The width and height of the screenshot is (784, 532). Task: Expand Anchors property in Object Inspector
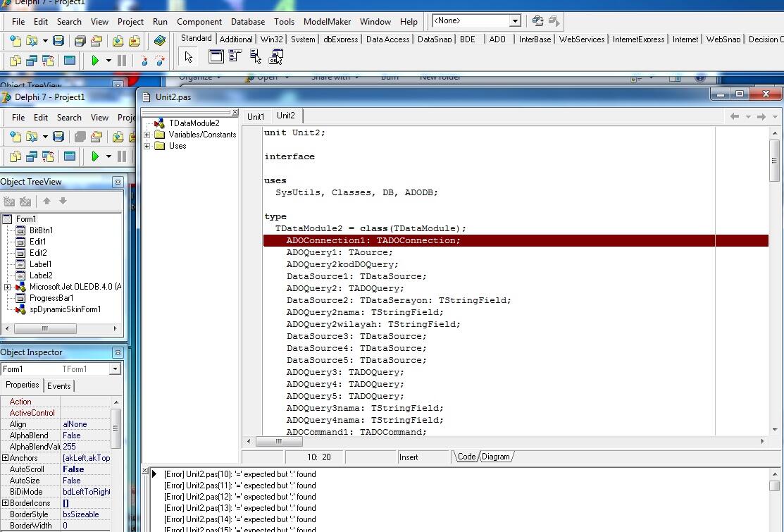click(x=5, y=457)
